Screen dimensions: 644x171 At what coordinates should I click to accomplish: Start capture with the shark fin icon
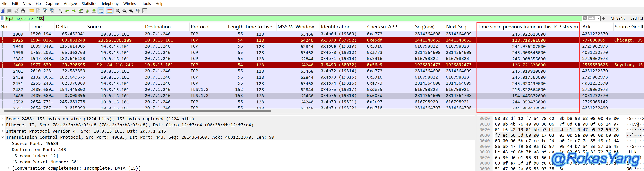(x=3, y=11)
